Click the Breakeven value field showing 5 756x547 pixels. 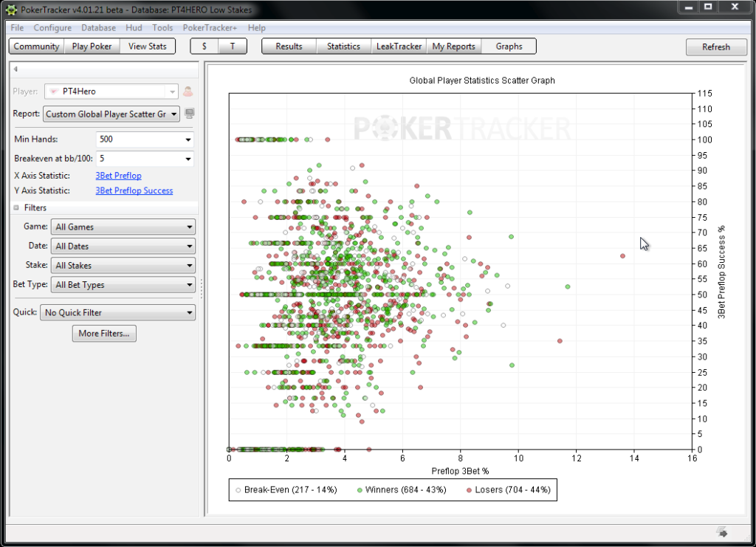tap(140, 159)
